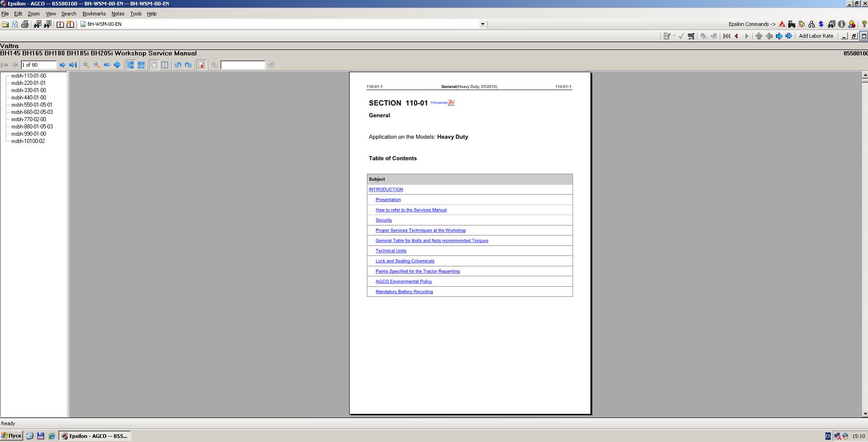Zoom out with magnifier minus icon

(97, 65)
